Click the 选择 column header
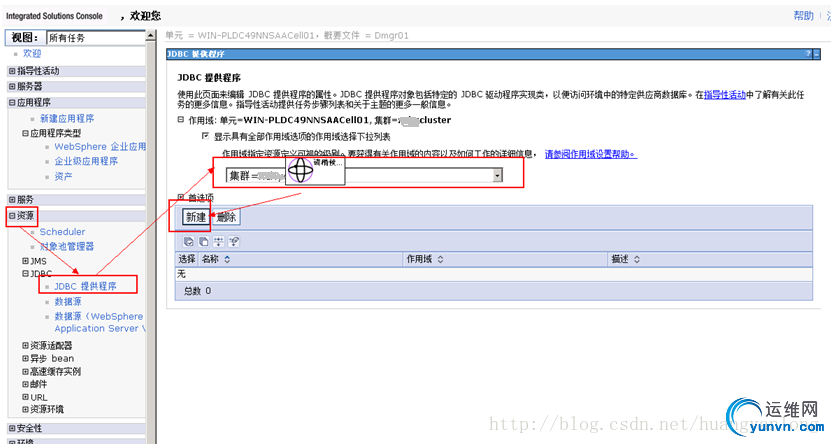The image size is (831, 444). point(187,259)
